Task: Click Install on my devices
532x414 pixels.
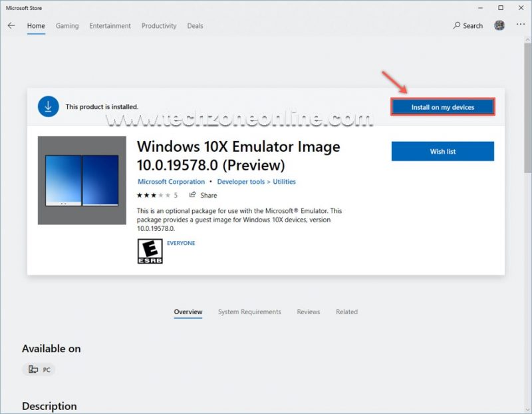Action: [x=442, y=106]
